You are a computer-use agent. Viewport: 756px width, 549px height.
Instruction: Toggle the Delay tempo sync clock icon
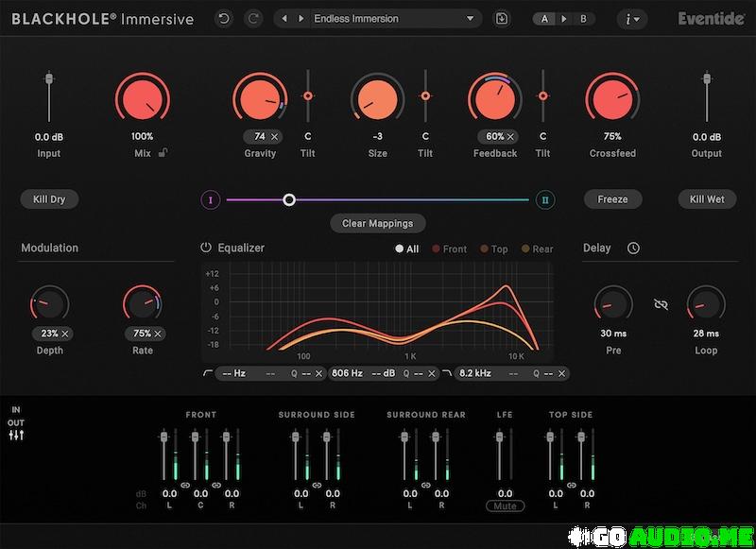(x=633, y=248)
